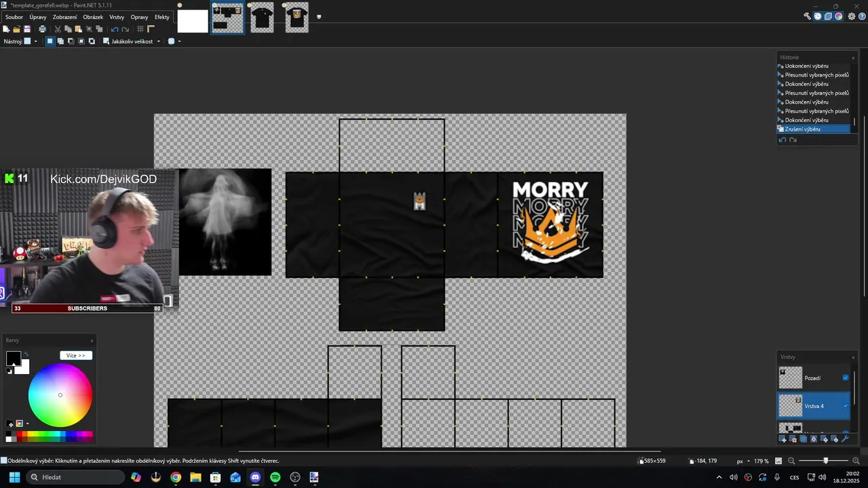Click the Více >> button in Barvy
The width and height of the screenshot is (868, 488).
[x=76, y=355]
